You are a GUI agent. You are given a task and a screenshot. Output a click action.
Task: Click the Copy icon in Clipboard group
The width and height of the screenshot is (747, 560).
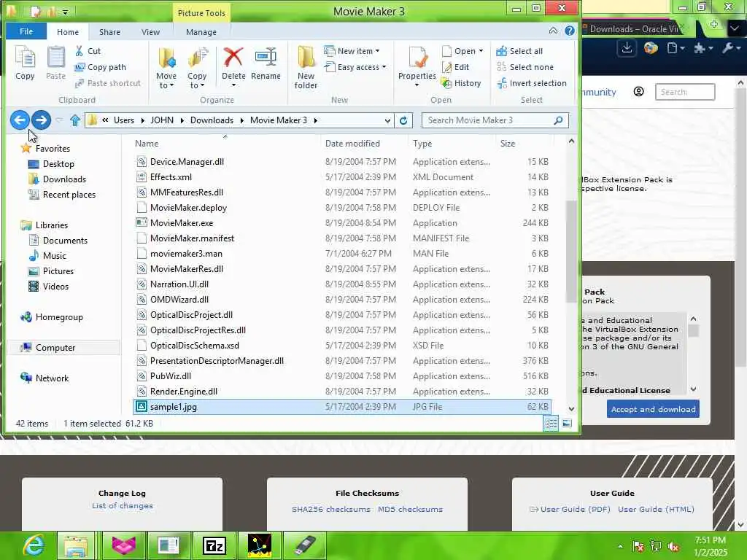25,63
